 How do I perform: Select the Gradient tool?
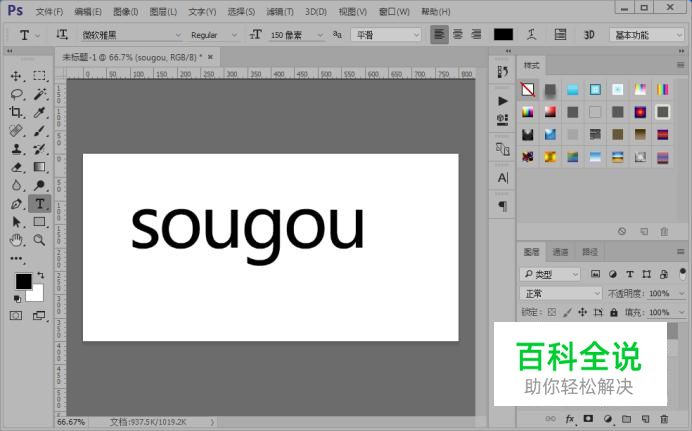coord(39,167)
